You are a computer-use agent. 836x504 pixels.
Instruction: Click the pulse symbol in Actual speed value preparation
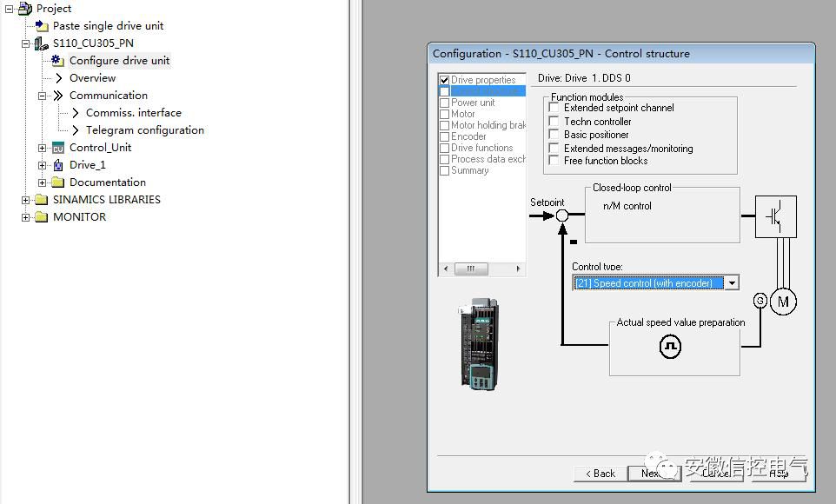click(670, 347)
